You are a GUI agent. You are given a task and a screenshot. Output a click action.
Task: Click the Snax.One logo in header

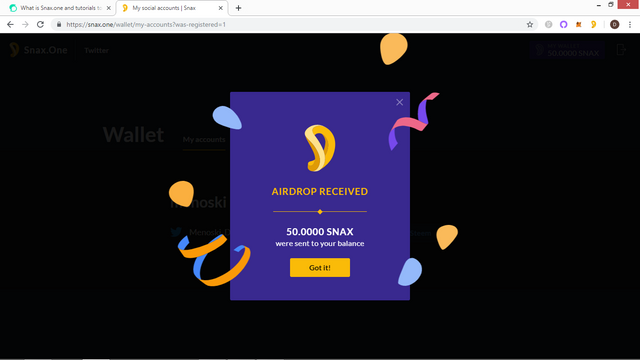38,50
